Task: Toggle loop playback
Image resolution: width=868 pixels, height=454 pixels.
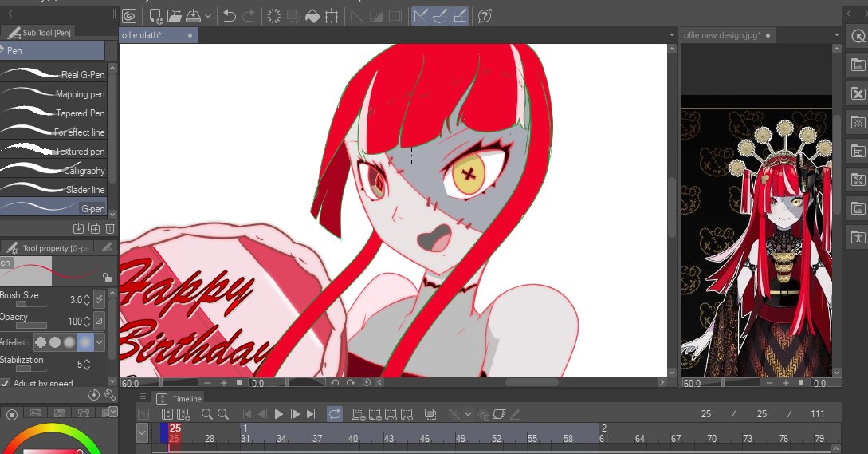Action: (x=334, y=414)
